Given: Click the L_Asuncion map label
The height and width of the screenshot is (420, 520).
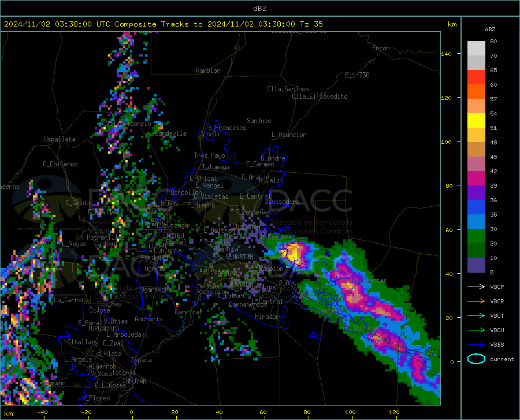Looking at the screenshot, I should coord(289,135).
